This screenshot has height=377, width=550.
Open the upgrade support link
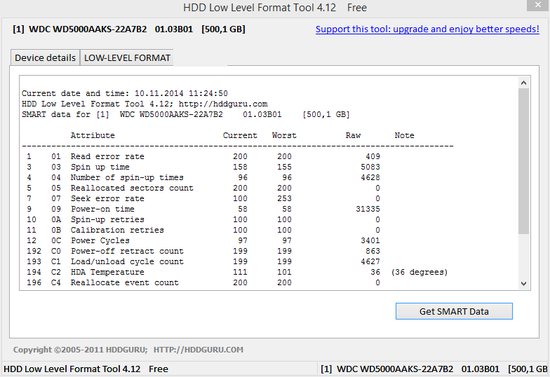(427, 29)
